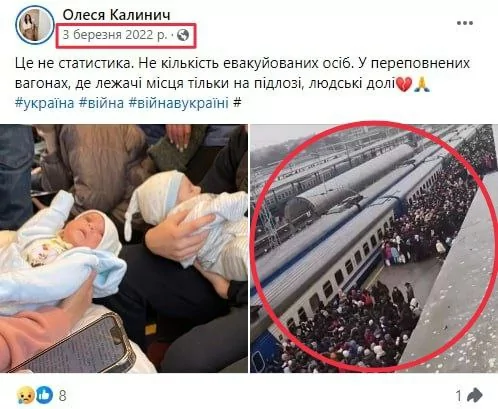Open the post date 3 березня 2022
Viewport: 498px width, 409px height.
click(115, 35)
